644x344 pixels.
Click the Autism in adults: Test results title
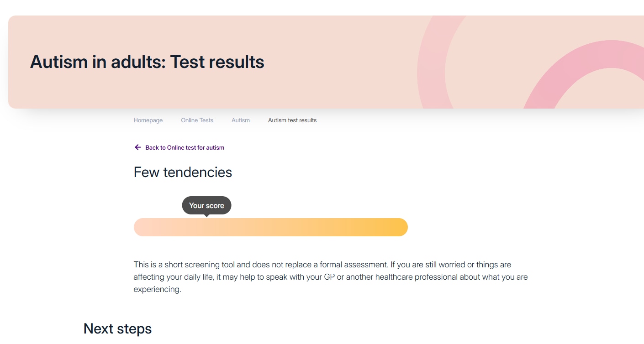point(147,62)
